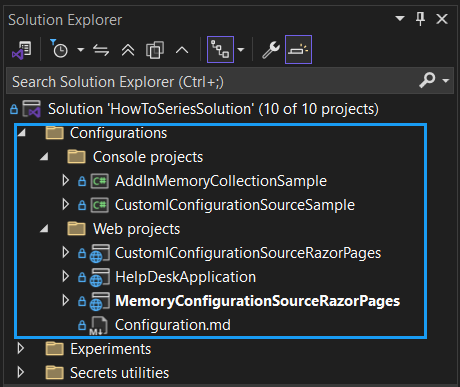Click web icon of MemoryConfigurationSourceRazorPages
The width and height of the screenshot is (460, 387).
click(100, 301)
